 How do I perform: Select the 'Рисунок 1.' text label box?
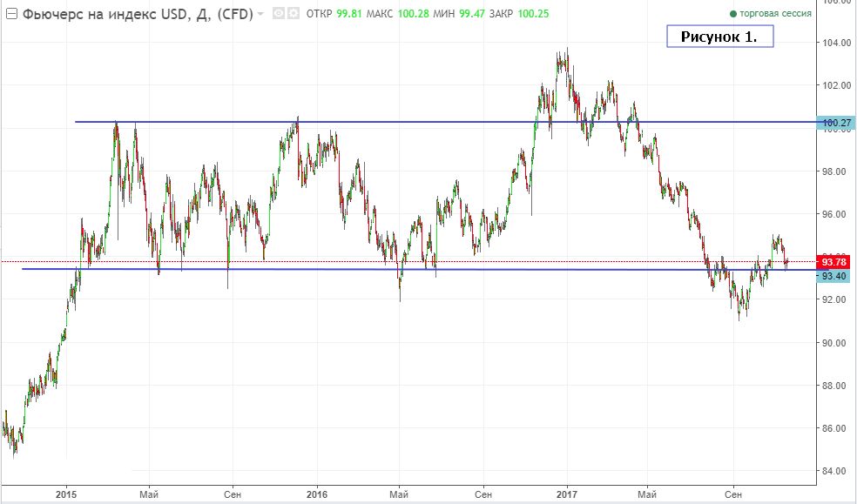pos(719,37)
